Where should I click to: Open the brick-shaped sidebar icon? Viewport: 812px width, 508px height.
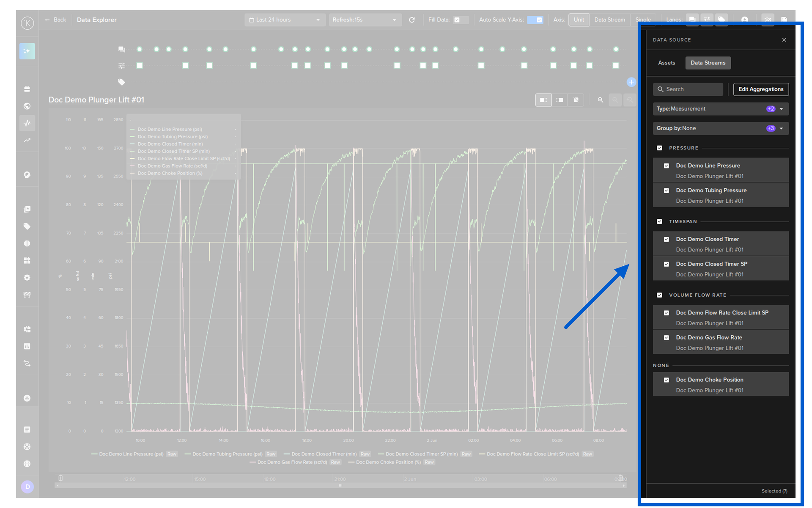coord(27,89)
